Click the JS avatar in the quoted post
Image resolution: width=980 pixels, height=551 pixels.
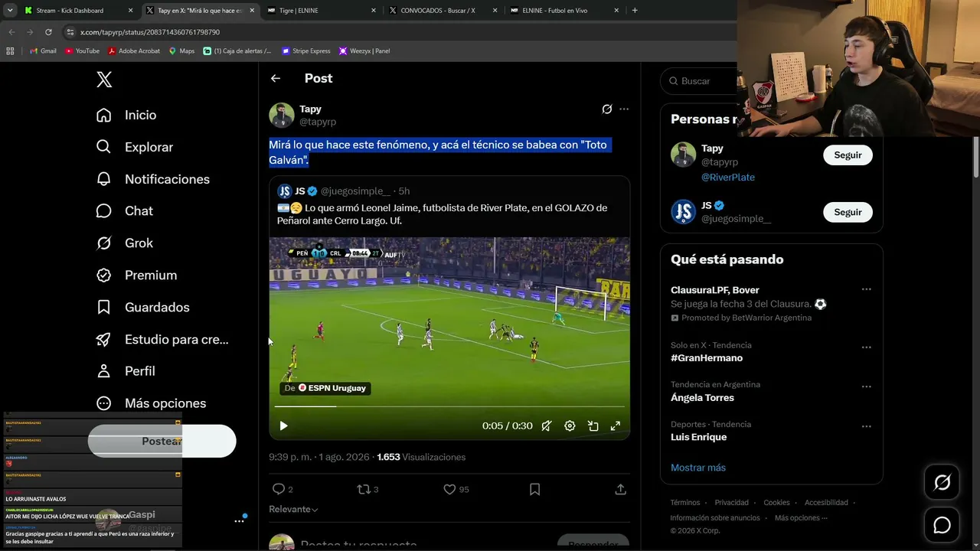click(x=285, y=191)
